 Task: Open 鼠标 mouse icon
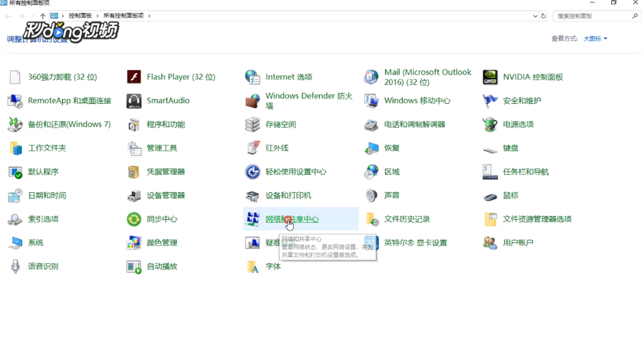coord(490,197)
